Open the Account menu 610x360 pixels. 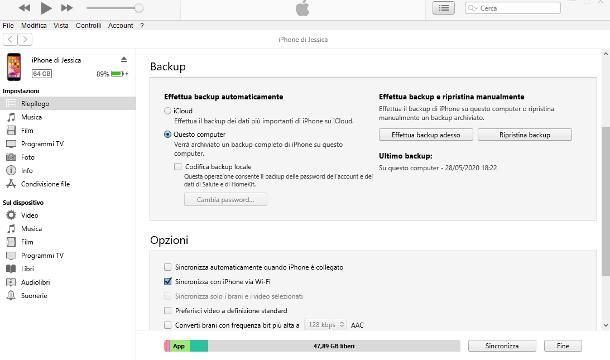point(121,25)
